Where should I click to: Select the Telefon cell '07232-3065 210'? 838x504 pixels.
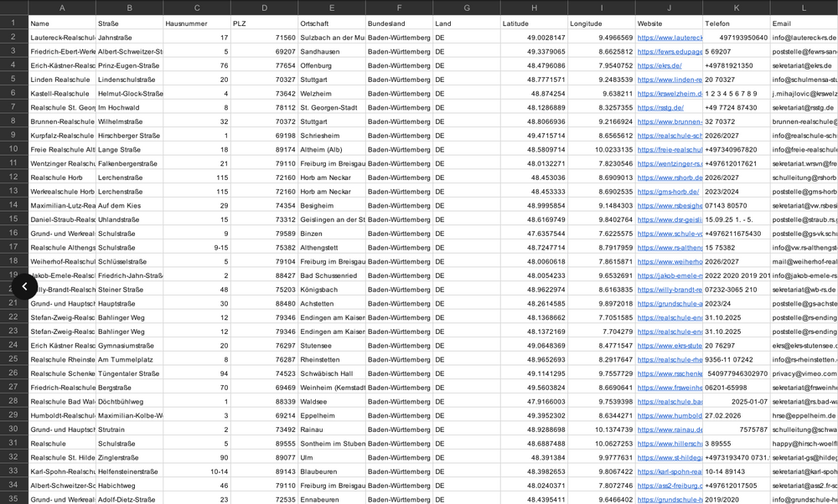tap(737, 290)
